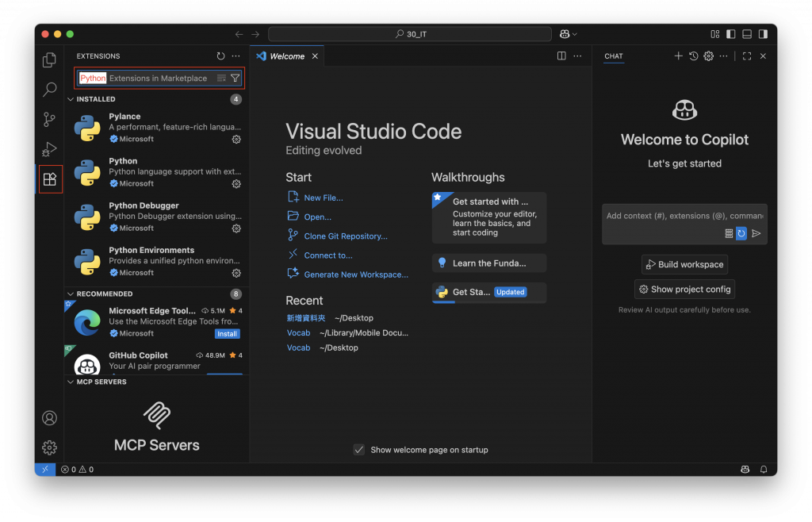Open Python Environments manage gear
The width and height of the screenshot is (812, 522).
[x=236, y=273]
